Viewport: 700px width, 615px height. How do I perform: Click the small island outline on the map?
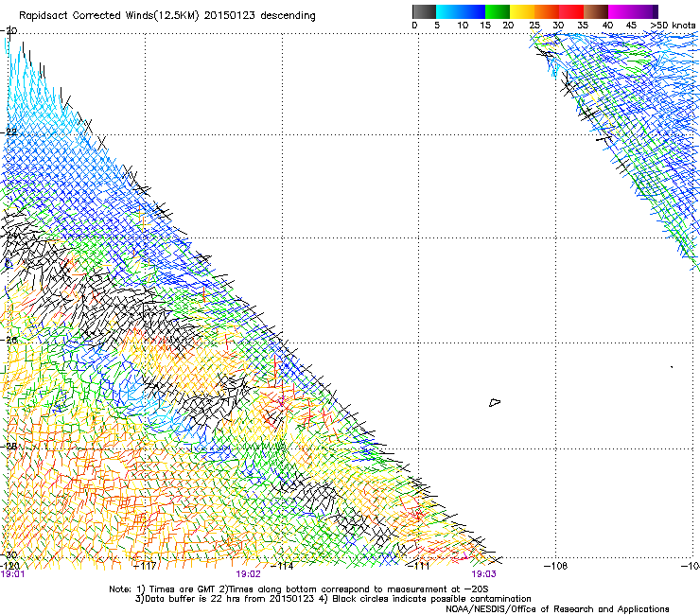(x=495, y=402)
